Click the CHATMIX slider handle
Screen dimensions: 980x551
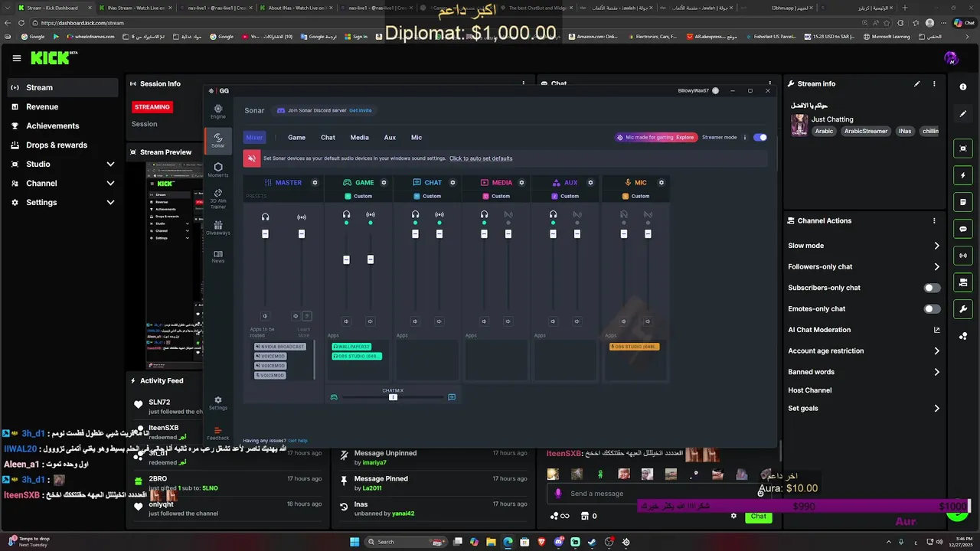pos(393,397)
